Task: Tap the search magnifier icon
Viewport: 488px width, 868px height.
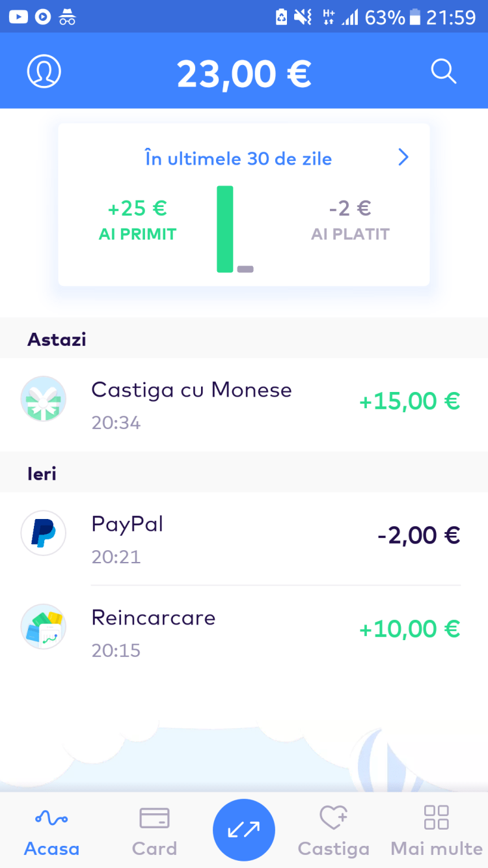Action: [x=444, y=71]
